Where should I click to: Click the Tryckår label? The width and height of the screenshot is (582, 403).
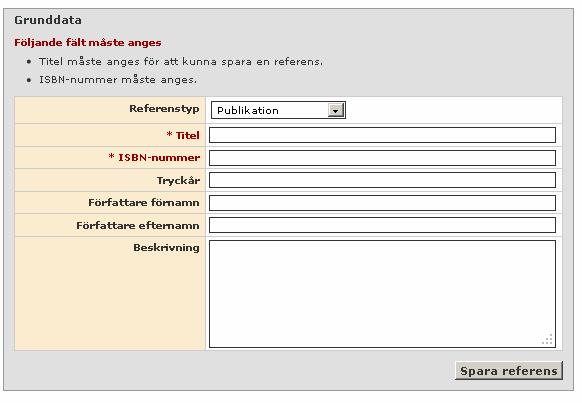point(178,181)
